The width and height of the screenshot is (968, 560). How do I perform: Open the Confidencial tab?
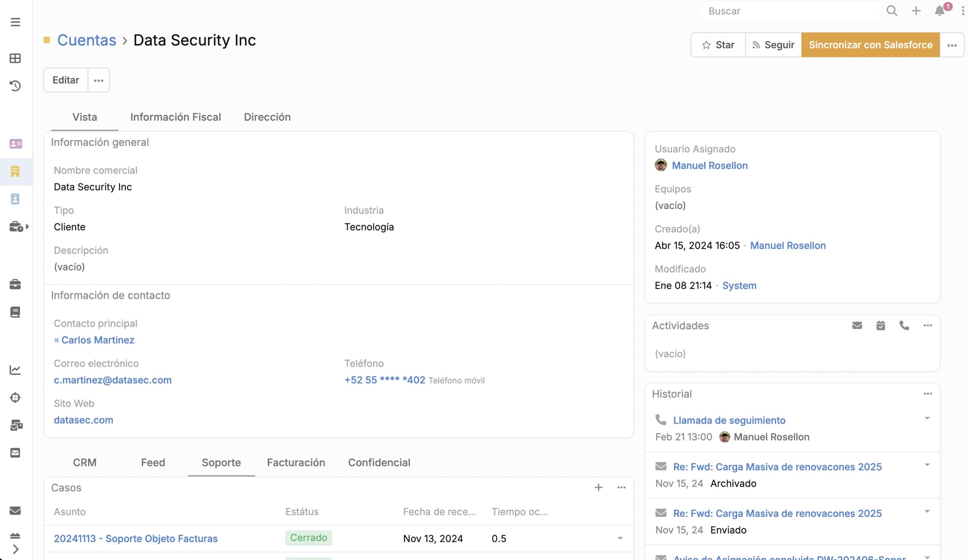pos(379,463)
